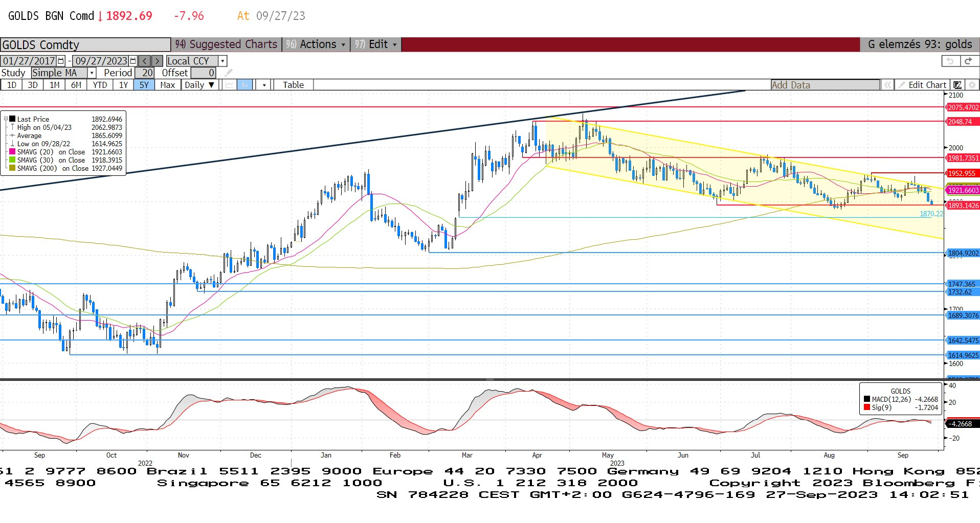
Task: Click the 01/27/2017 start date field
Action: pyautogui.click(x=29, y=61)
